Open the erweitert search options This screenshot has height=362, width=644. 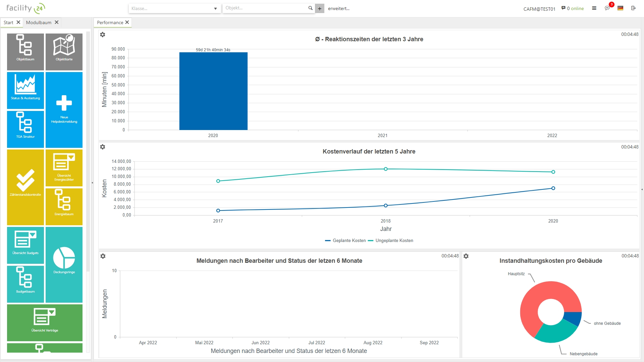tap(338, 8)
